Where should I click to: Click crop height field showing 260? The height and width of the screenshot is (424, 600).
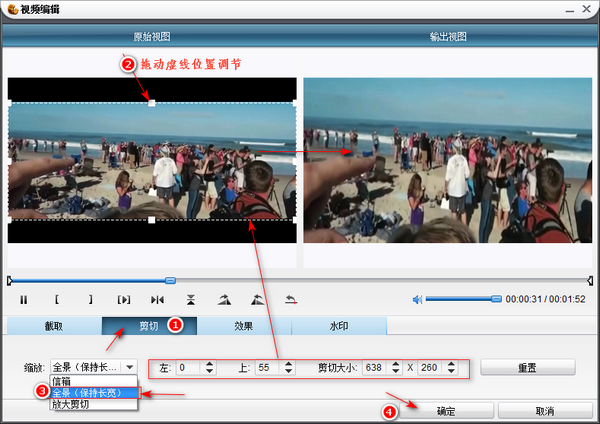tap(431, 368)
